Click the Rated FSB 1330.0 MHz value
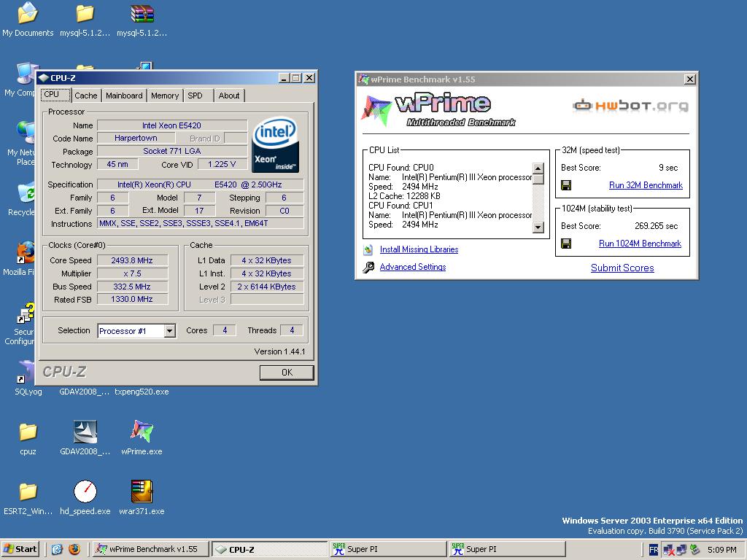The image size is (747, 560). [x=132, y=299]
